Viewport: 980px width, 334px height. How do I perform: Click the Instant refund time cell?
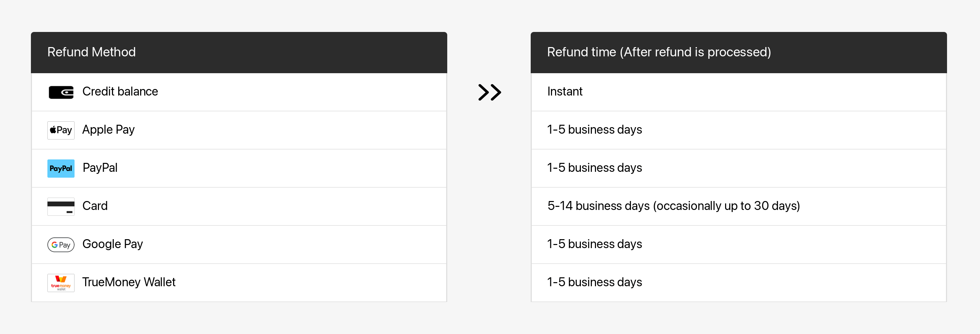(x=565, y=92)
